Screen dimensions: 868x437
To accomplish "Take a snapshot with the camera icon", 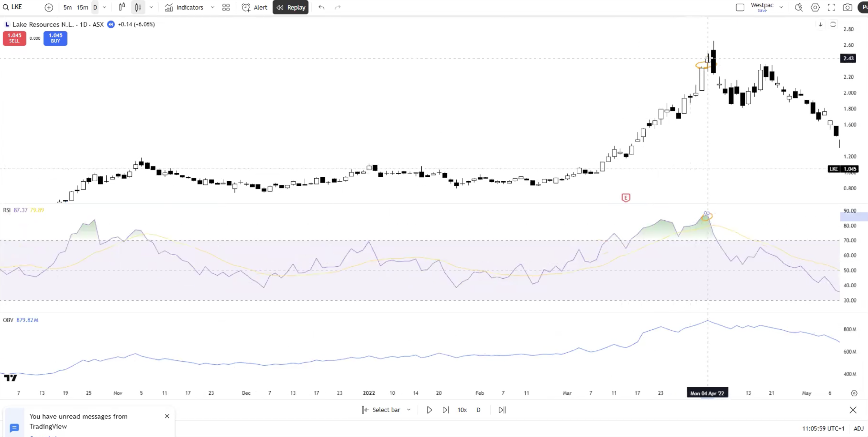I will [848, 7].
